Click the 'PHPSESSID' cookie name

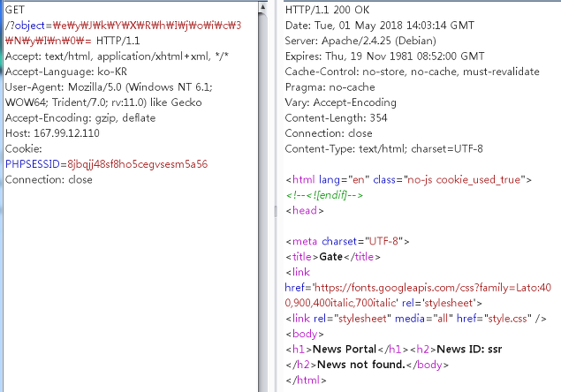coord(33,164)
